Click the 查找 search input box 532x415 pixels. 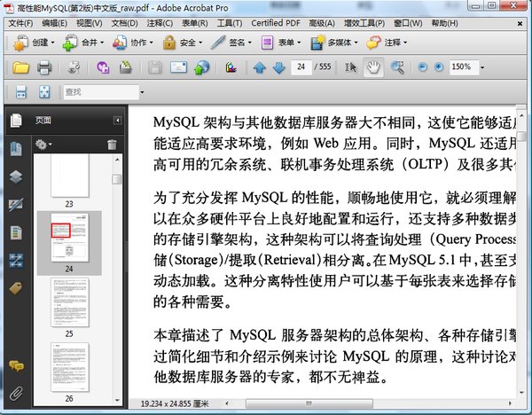coord(101,92)
